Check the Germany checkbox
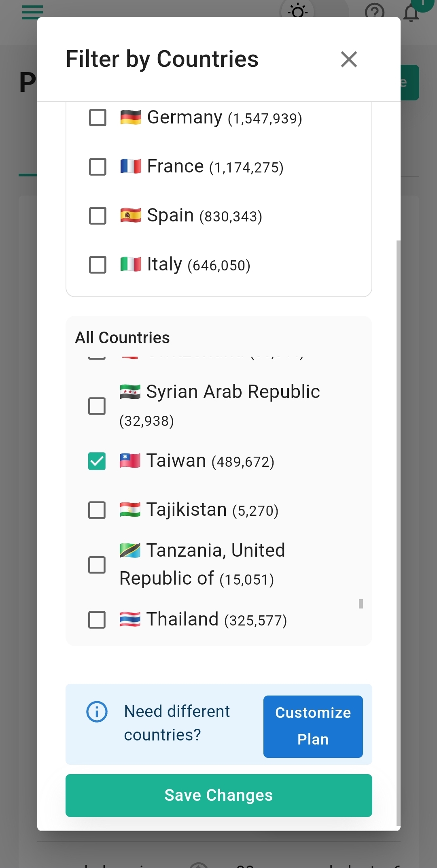The image size is (437, 868). click(98, 118)
